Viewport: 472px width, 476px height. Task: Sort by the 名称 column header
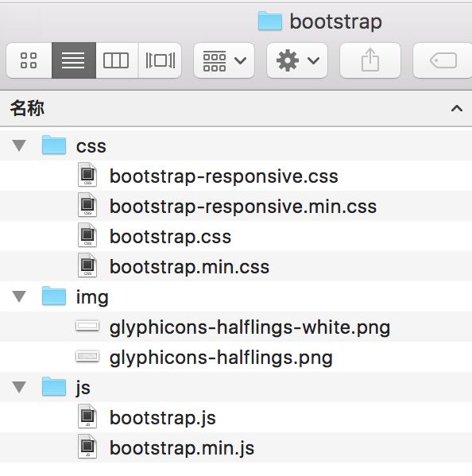27,108
